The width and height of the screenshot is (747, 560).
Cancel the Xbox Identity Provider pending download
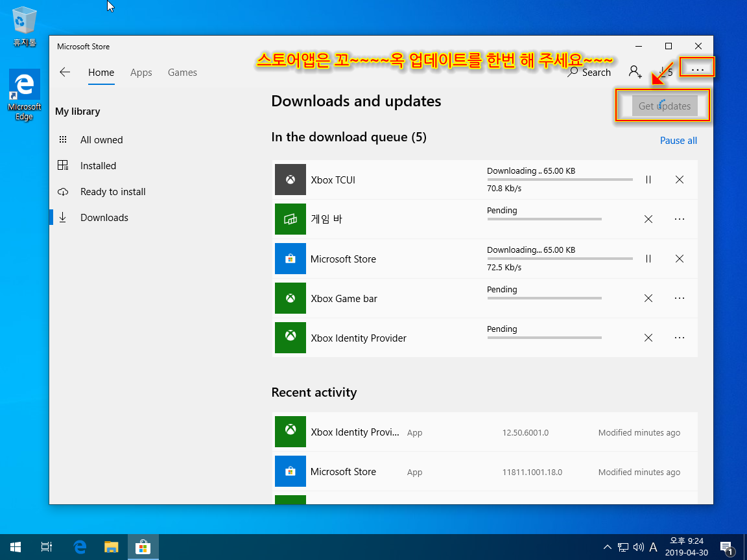648,338
